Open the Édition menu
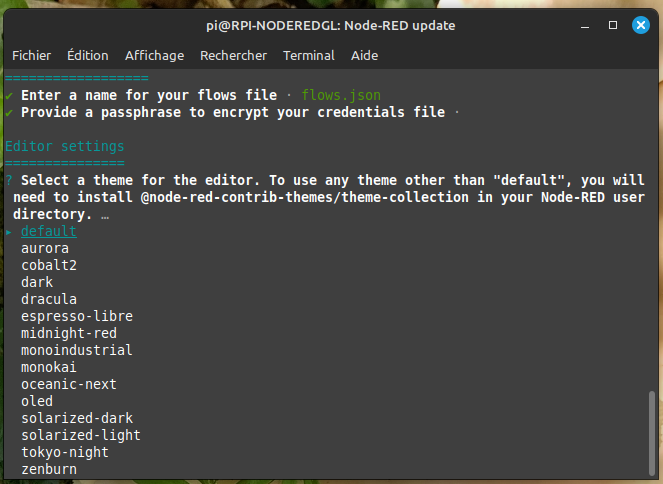Image resolution: width=663 pixels, height=484 pixels. point(87,56)
